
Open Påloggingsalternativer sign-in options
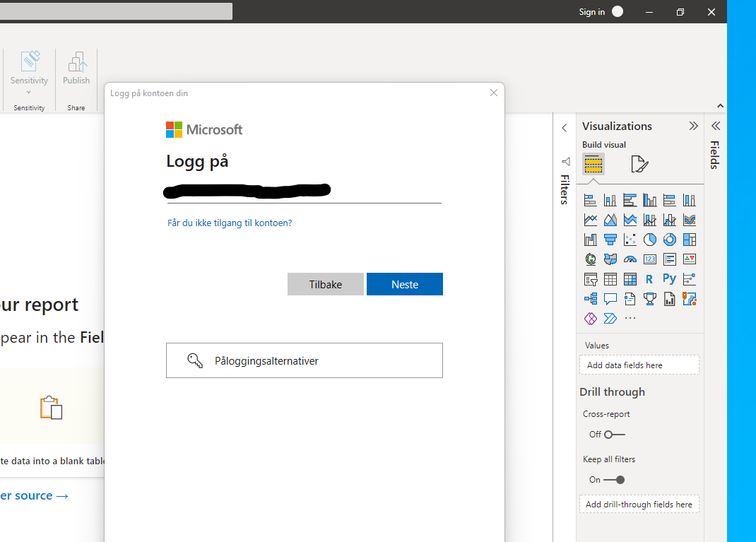pyautogui.click(x=305, y=360)
